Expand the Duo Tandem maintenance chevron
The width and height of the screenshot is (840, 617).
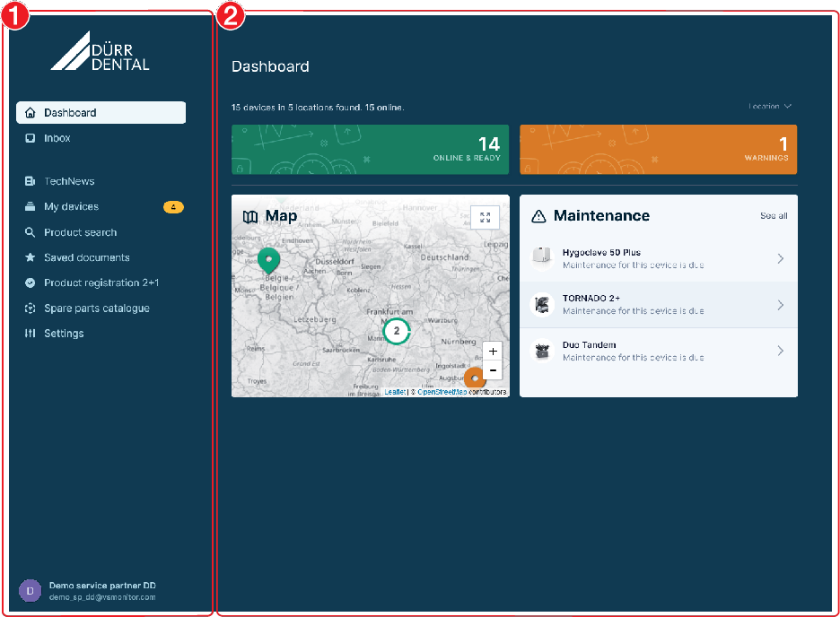point(780,351)
